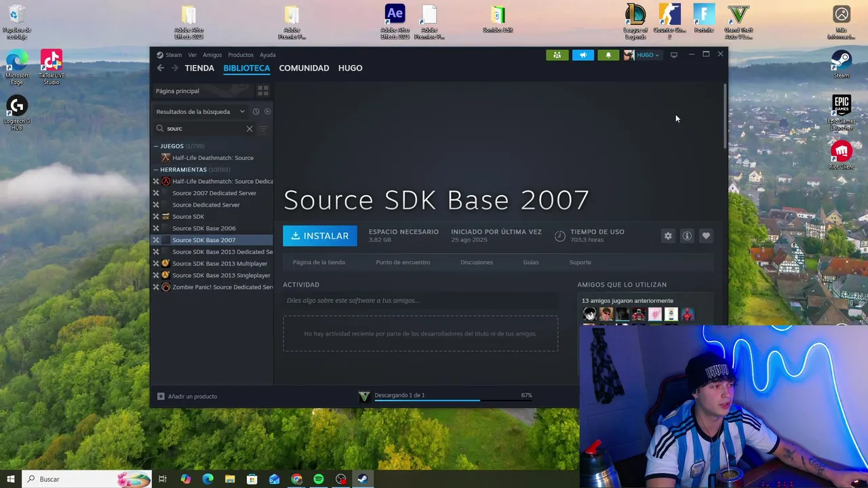
Task: Go forward with the right arrow
Action: (175, 68)
